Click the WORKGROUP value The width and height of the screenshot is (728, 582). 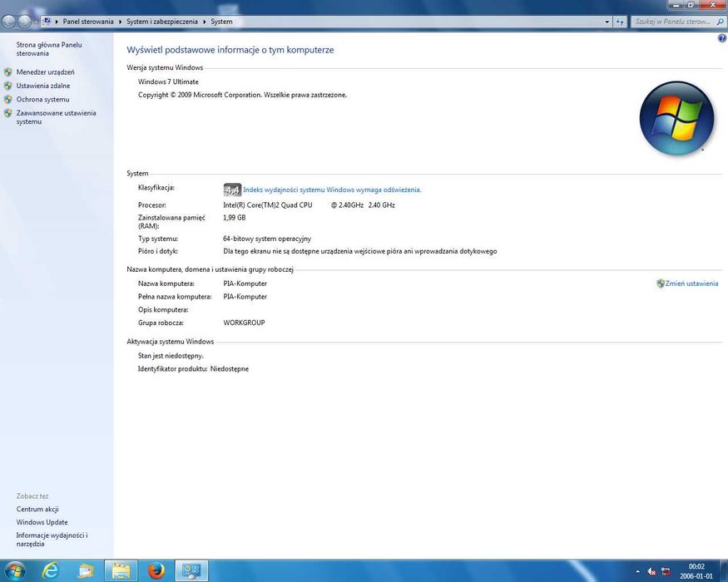245,323
